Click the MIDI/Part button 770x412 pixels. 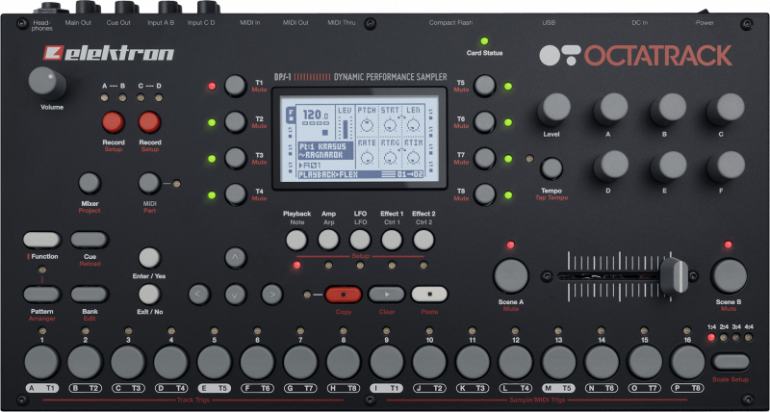pyautogui.click(x=149, y=183)
